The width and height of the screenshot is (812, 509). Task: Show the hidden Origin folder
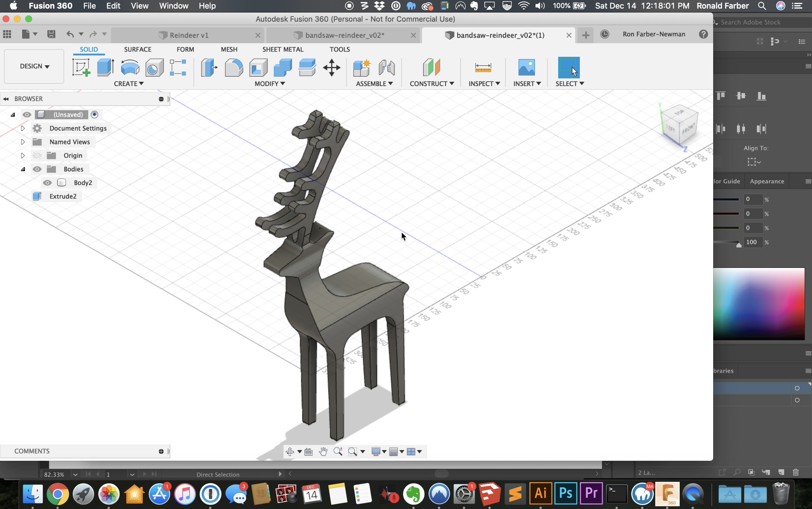[x=37, y=155]
